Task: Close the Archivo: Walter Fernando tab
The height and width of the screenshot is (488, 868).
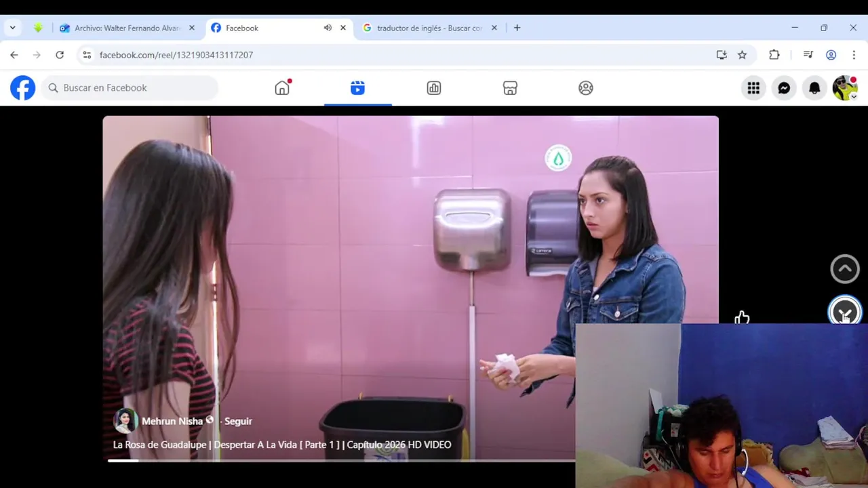Action: (x=192, y=28)
